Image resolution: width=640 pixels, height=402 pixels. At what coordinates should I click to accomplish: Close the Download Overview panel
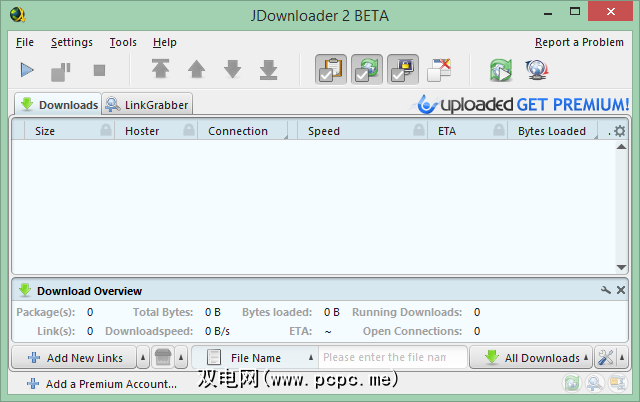(621, 290)
